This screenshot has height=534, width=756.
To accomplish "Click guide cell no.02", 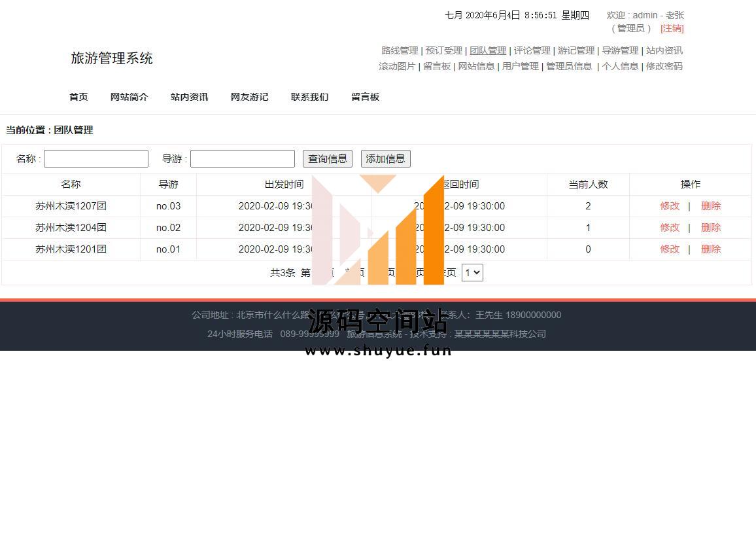I will 168,228.
